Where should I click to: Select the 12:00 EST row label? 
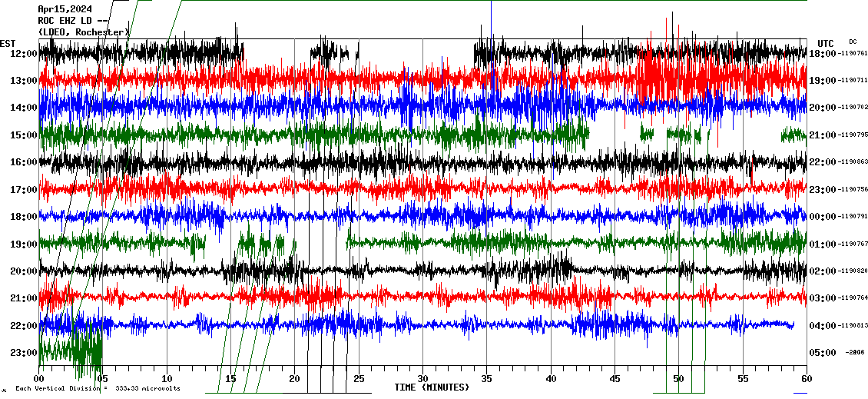point(24,53)
